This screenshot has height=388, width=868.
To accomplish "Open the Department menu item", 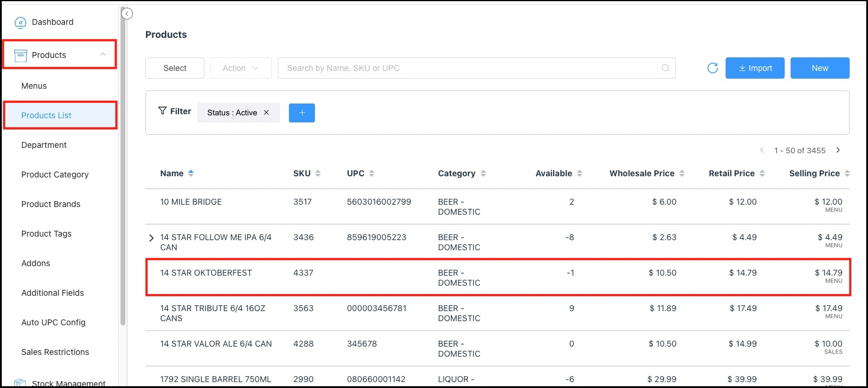I will pos(44,145).
